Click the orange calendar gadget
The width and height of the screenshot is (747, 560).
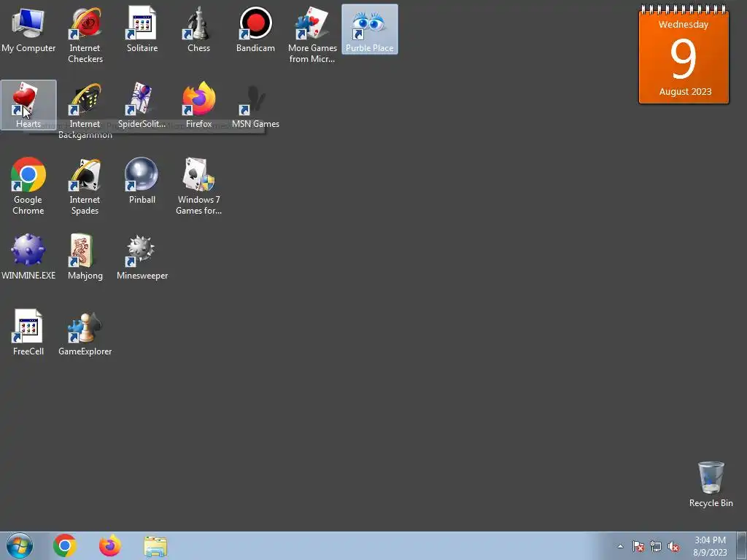684,54
